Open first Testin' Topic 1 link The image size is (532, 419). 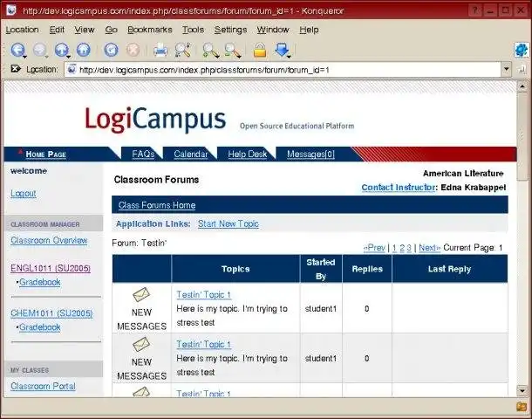pos(203,295)
